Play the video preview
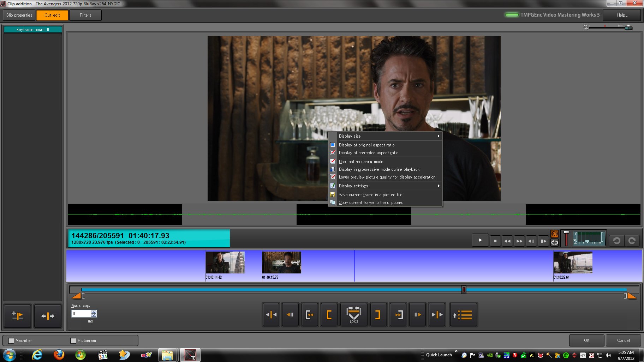This screenshot has height=362, width=644. 480,240
